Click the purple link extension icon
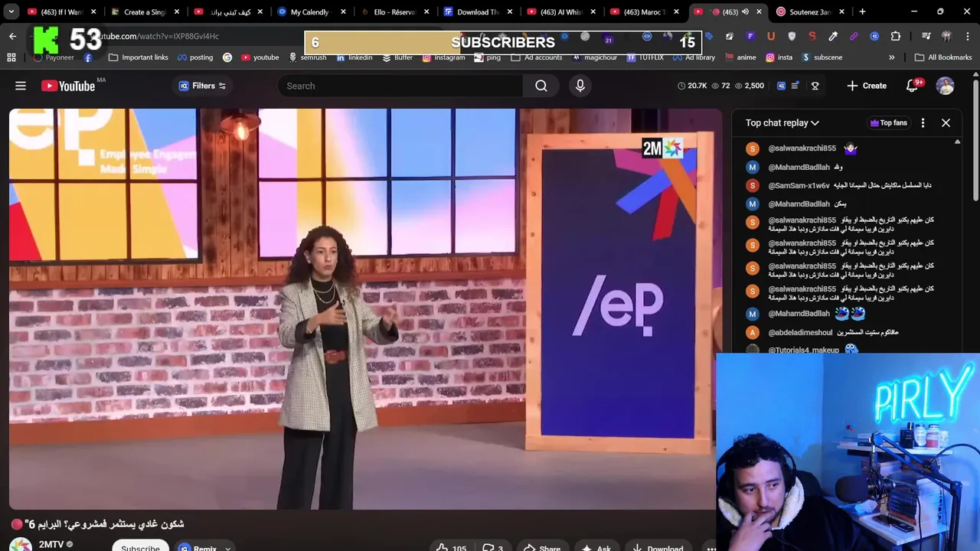This screenshot has width=980, height=551. tap(854, 36)
